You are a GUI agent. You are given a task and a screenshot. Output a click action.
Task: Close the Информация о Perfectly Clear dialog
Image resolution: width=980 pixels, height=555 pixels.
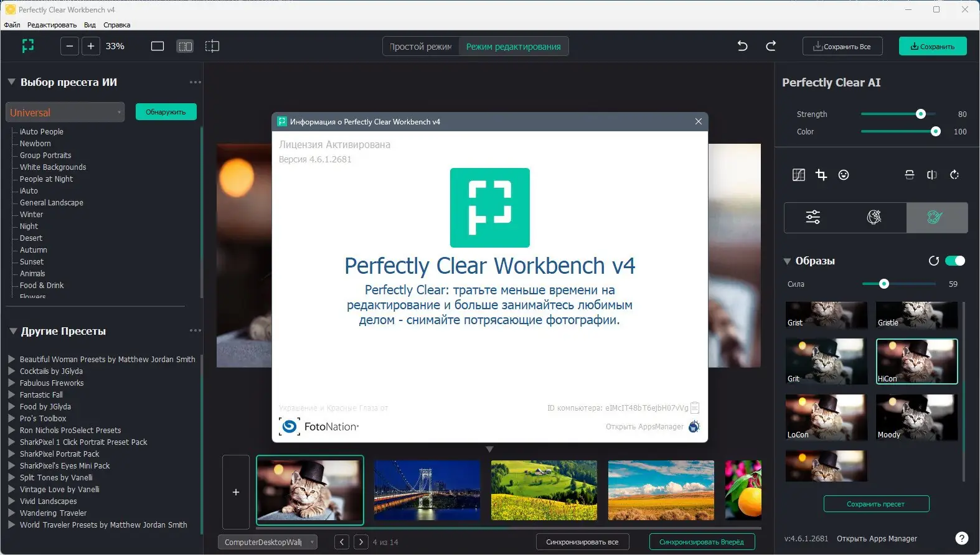(x=699, y=121)
